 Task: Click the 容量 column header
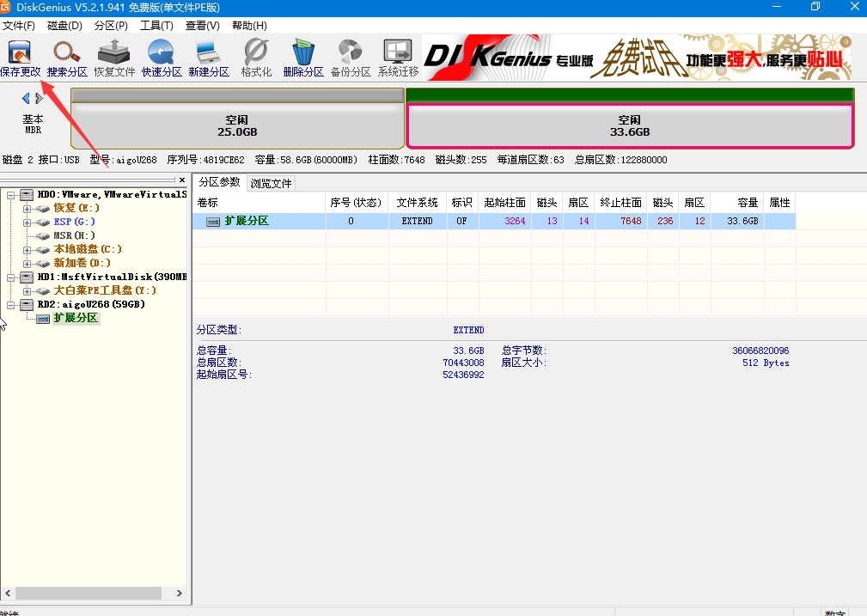click(738, 203)
